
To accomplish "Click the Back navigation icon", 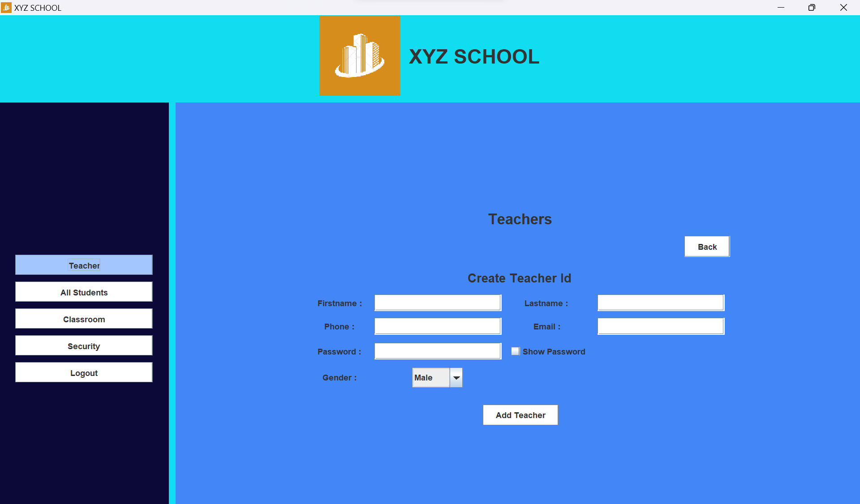I will coord(707,246).
